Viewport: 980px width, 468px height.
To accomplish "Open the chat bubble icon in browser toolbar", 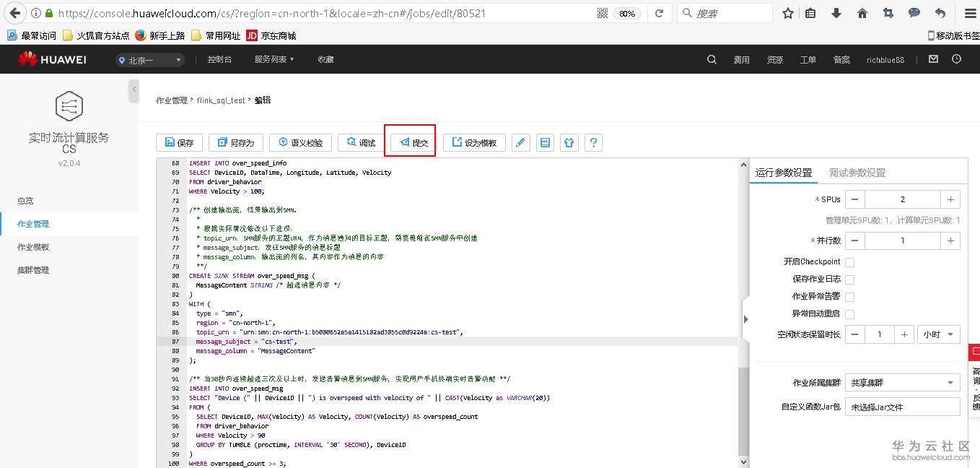I will click(914, 13).
